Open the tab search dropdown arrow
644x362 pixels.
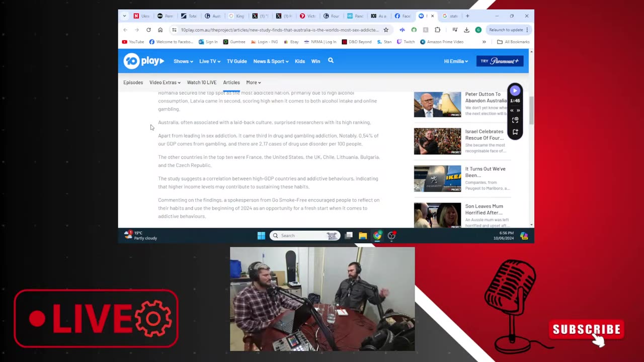(124, 16)
